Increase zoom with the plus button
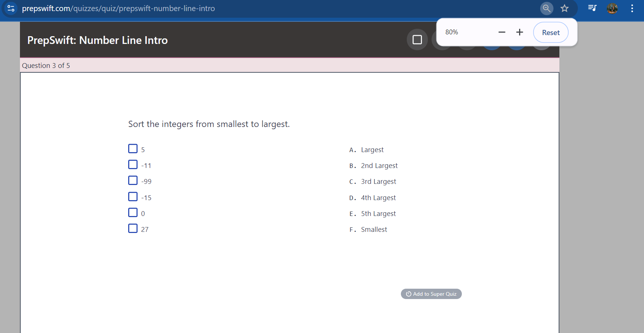 tap(519, 32)
